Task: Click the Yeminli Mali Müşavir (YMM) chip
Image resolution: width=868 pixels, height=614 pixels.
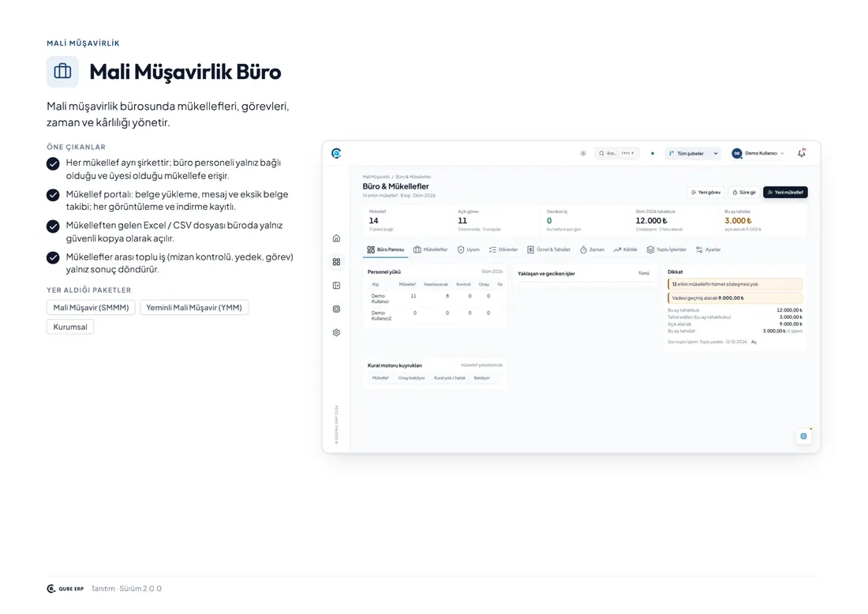Action: click(194, 307)
